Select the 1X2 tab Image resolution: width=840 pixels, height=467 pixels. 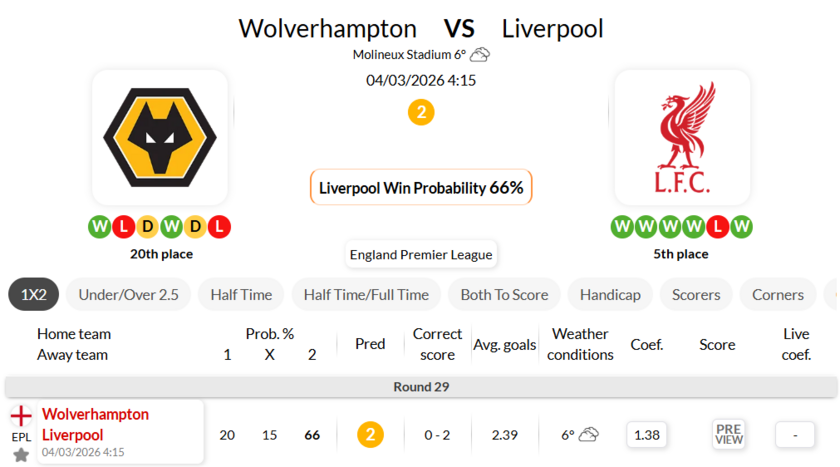(x=34, y=294)
